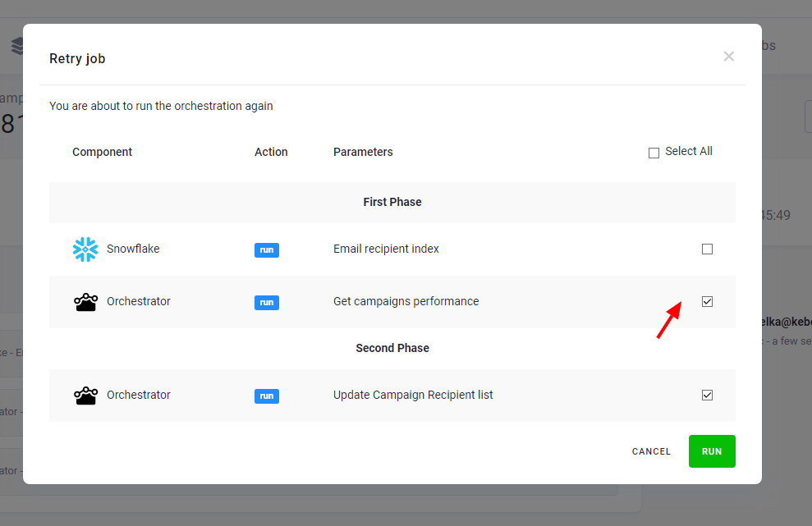Check the Email recipient index checkbox
This screenshot has height=526, width=812.
pyautogui.click(x=707, y=249)
